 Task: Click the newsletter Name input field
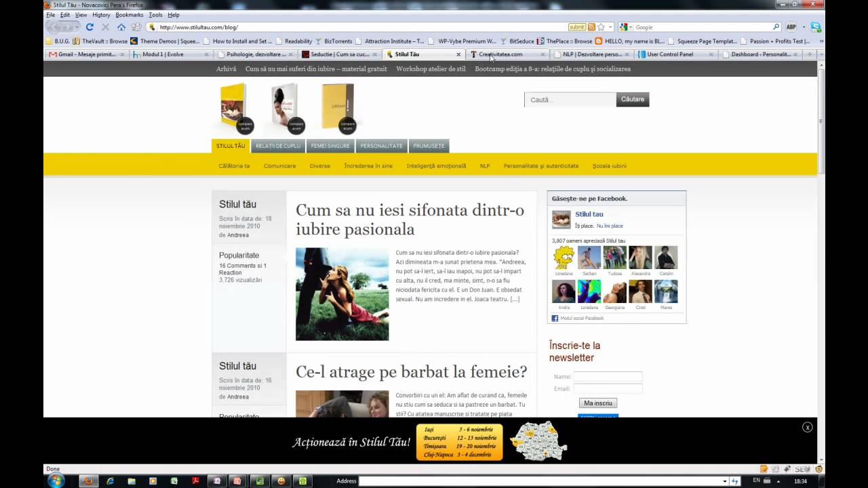point(608,377)
